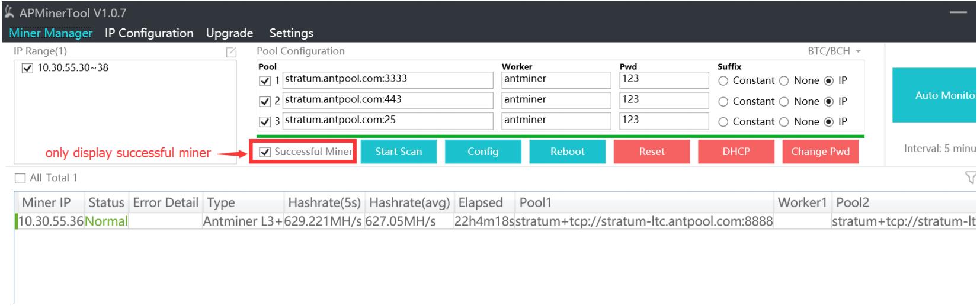Screen dimensions: 980x306
Task: Switch to Miner Manager tab
Action: (51, 33)
